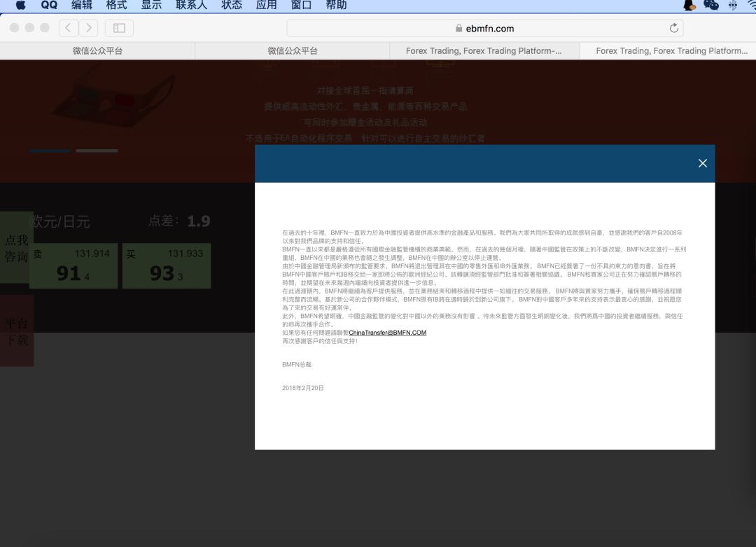This screenshot has width=756, height=547.
Task: Switch to first 微信公众平台 tab
Action: pyautogui.click(x=97, y=50)
